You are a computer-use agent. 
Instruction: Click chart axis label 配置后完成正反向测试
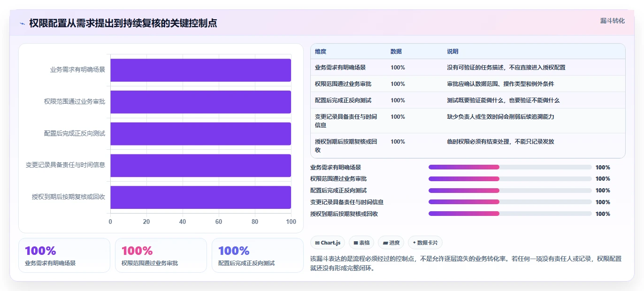(75, 134)
